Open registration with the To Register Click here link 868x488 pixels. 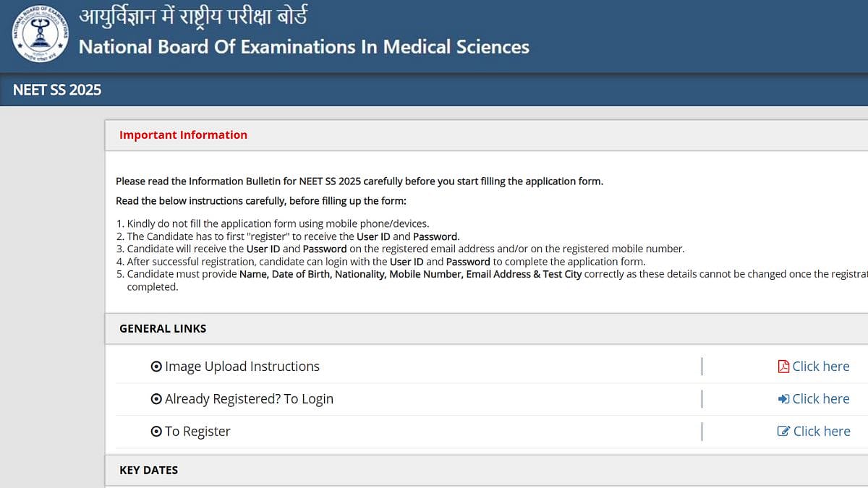[x=820, y=431]
